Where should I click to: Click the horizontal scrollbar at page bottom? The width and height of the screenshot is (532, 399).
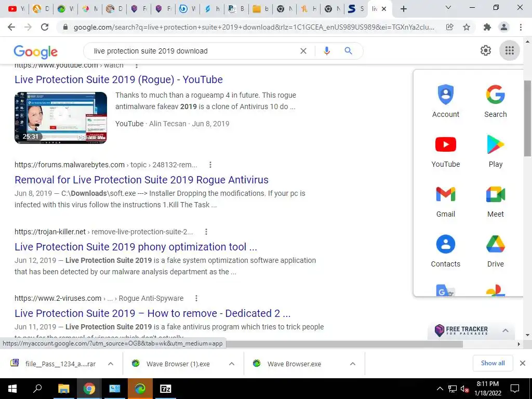pyautogui.click(x=344, y=344)
